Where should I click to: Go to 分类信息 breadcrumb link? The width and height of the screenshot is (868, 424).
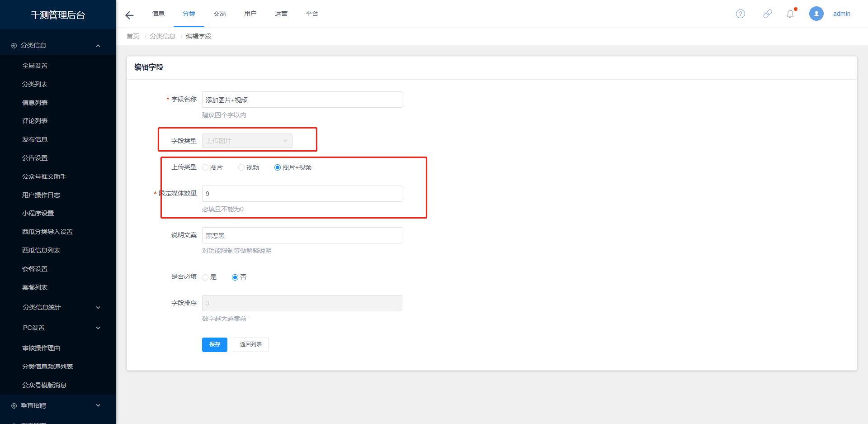click(163, 36)
